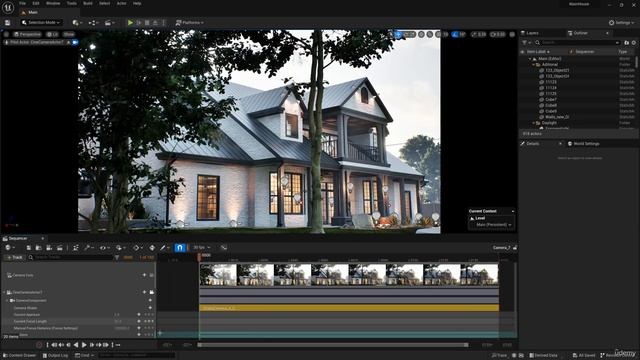
Task: Collapse the Additional folder in Outliner
Action: point(533,64)
